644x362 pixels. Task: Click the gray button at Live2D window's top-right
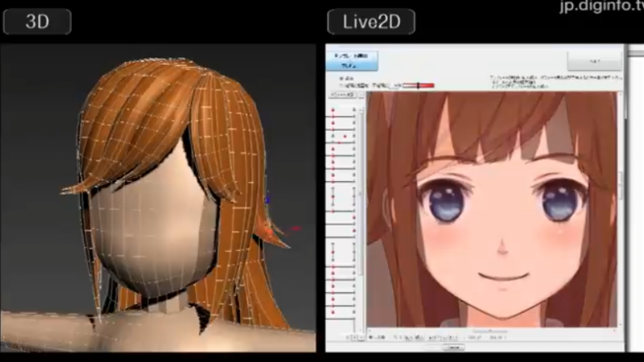point(594,61)
